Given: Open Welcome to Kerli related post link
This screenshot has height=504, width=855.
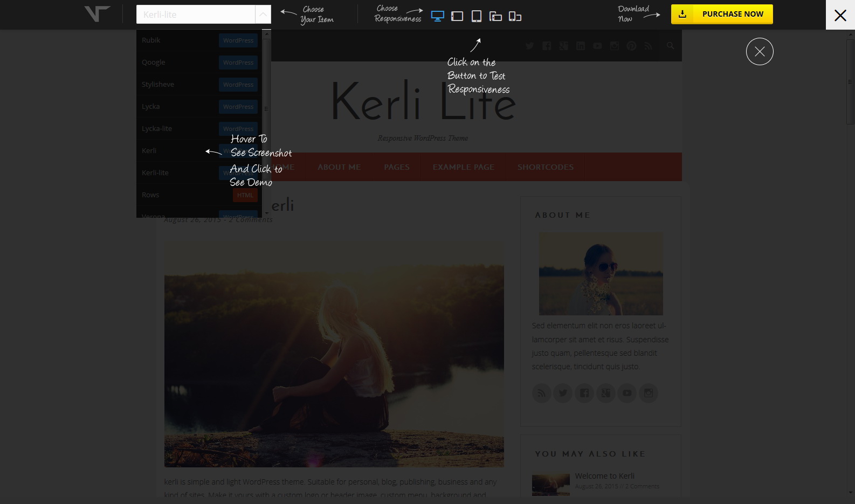Looking at the screenshot, I should (605, 476).
